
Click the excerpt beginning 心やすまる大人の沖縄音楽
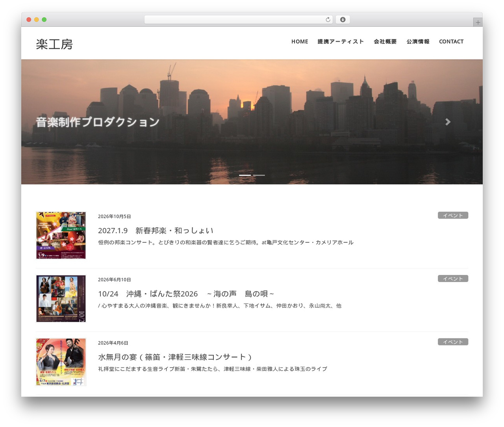[x=220, y=306]
